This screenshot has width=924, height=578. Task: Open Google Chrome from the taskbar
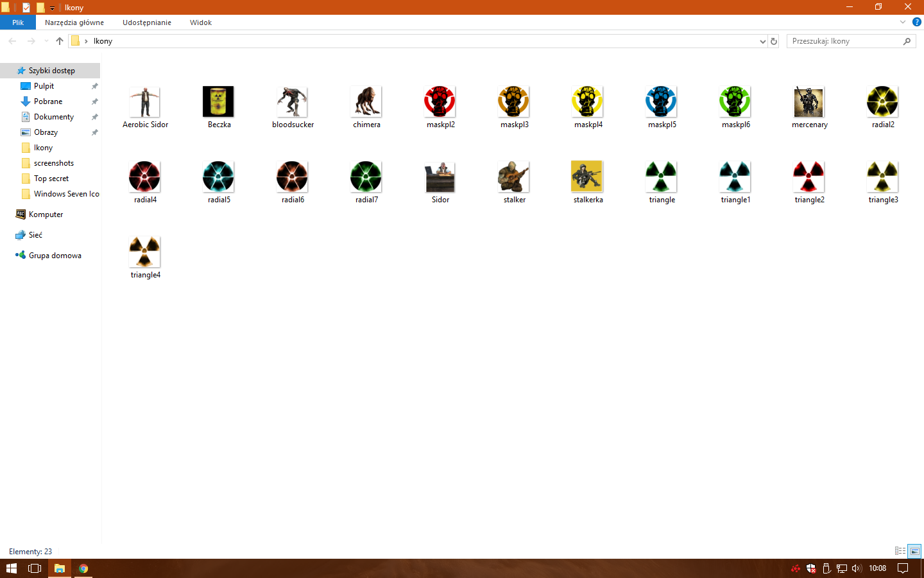pos(83,568)
